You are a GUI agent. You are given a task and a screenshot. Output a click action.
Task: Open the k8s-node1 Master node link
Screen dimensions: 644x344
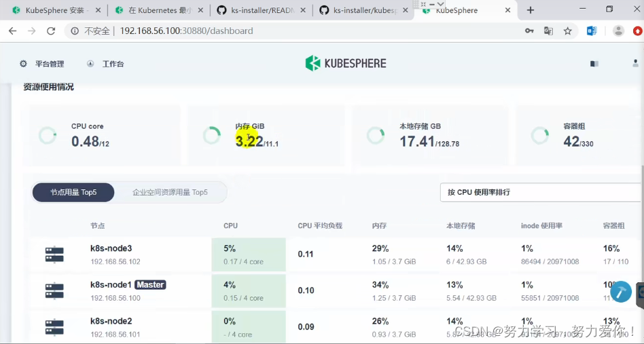pos(111,284)
